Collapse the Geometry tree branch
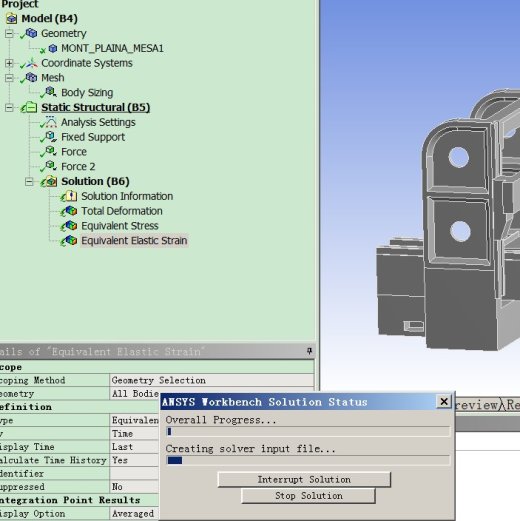520x521 pixels. (9, 34)
